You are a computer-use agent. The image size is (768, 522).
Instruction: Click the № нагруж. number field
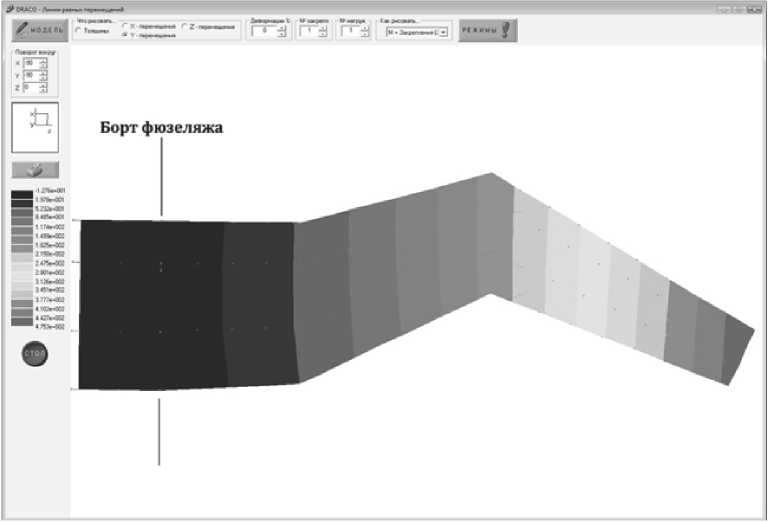(x=351, y=31)
